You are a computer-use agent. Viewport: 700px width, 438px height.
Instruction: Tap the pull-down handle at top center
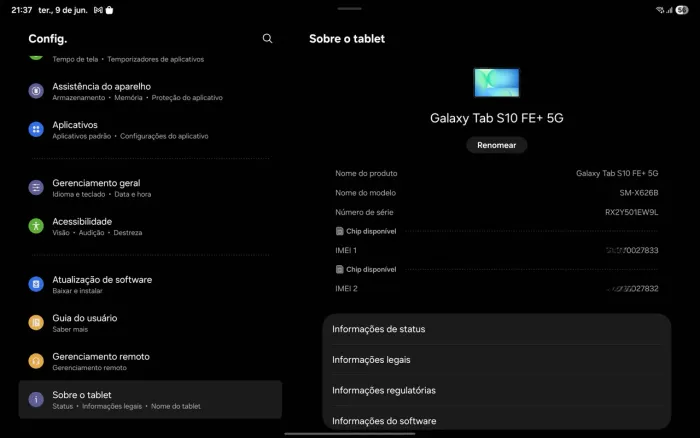pyautogui.click(x=350, y=8)
